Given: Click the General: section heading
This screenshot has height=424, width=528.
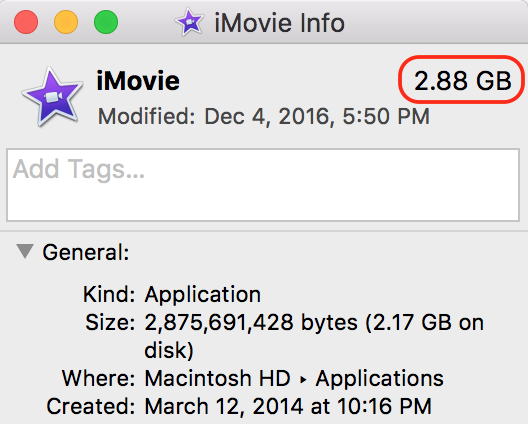Looking at the screenshot, I should click(86, 252).
